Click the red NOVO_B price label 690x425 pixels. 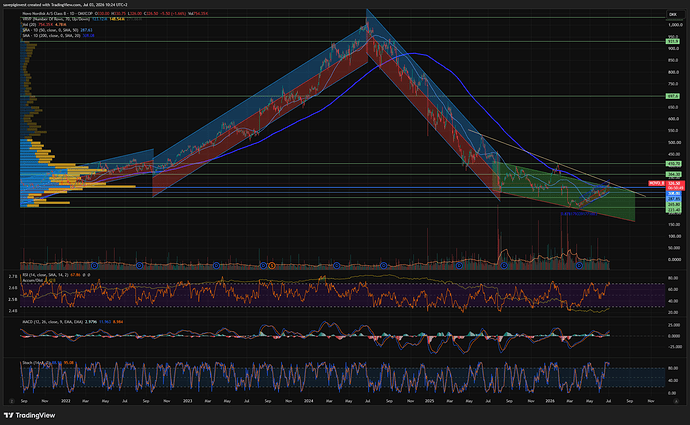pos(657,183)
